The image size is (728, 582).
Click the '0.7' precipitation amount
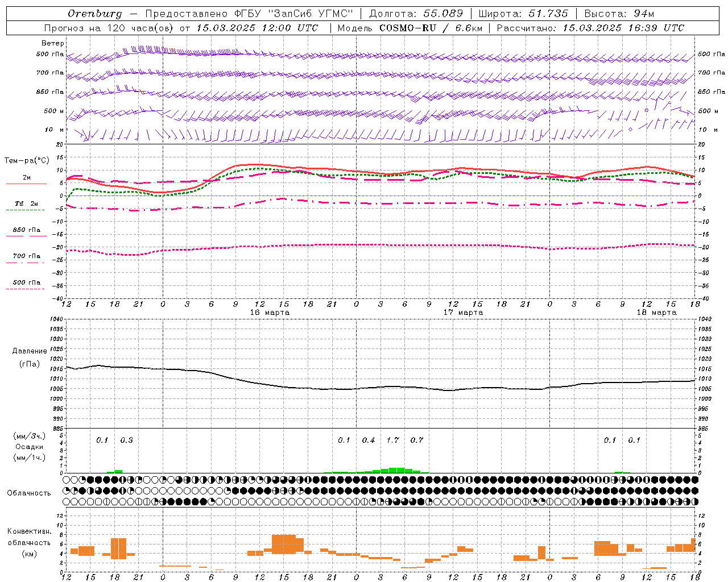417,440
